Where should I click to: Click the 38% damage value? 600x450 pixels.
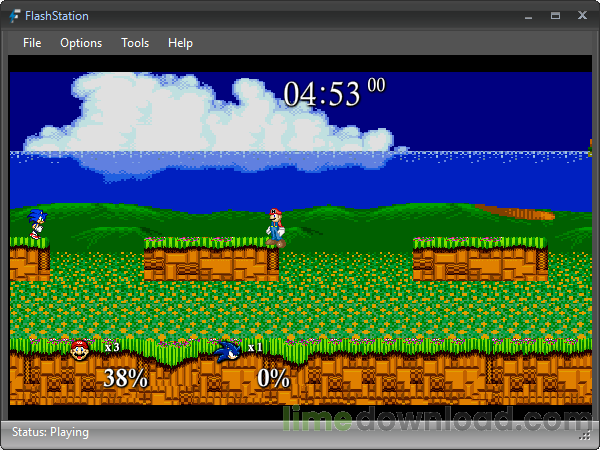point(126,378)
